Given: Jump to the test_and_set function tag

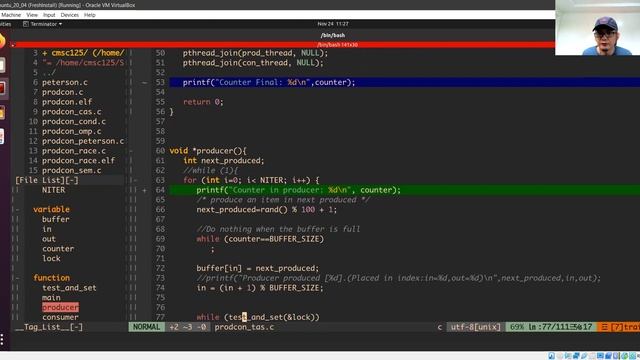Looking at the screenshot, I should coord(69,288).
